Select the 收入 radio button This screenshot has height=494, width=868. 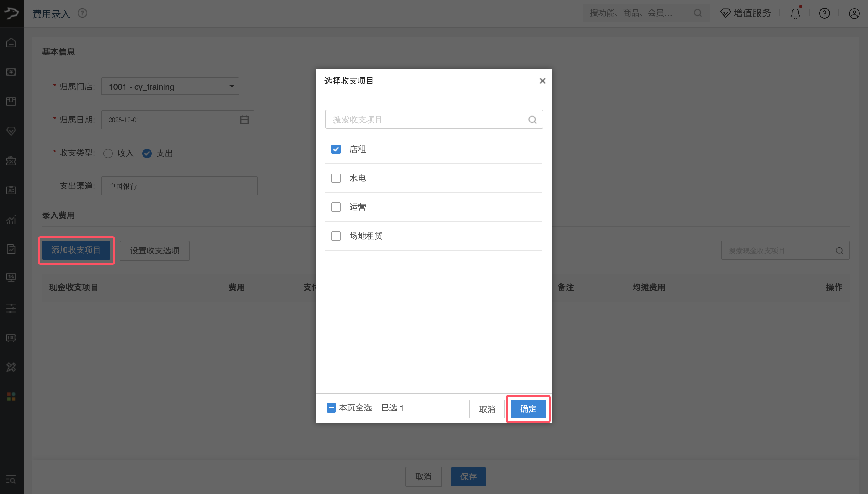coord(108,153)
